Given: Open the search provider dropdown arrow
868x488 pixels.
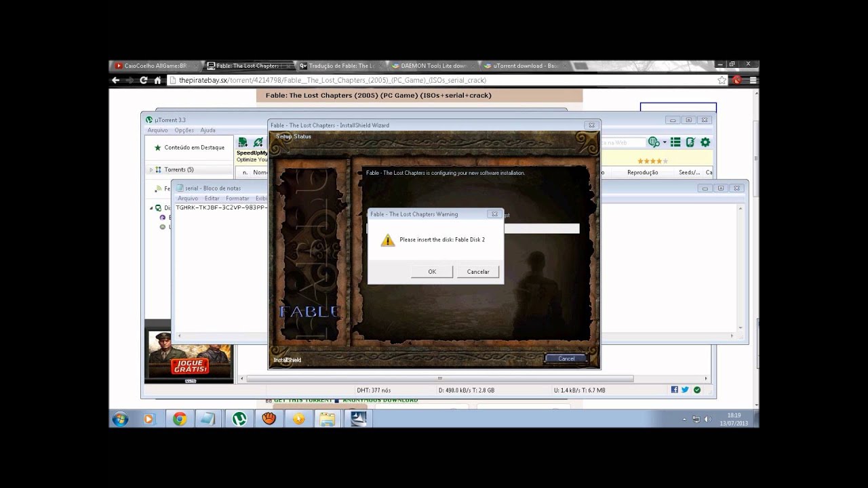Looking at the screenshot, I should 665,142.
